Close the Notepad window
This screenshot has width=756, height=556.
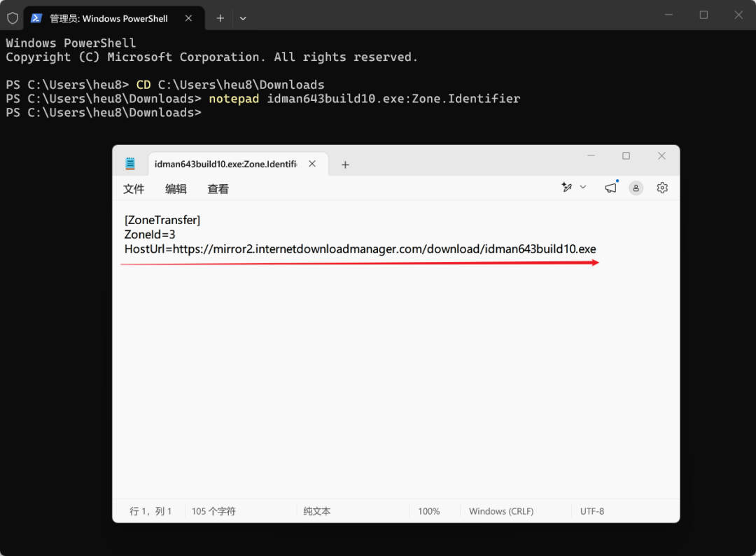pos(662,155)
